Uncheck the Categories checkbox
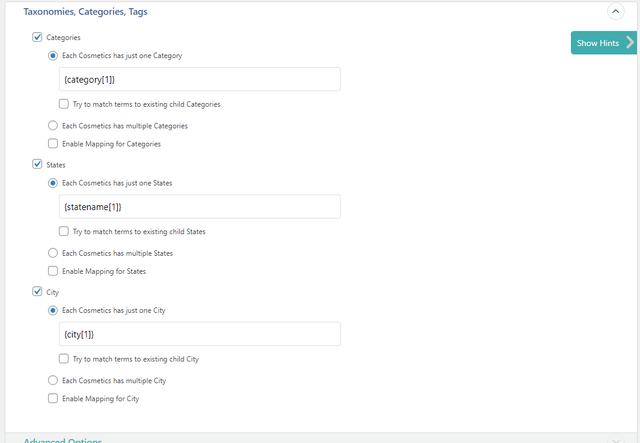 click(37, 37)
